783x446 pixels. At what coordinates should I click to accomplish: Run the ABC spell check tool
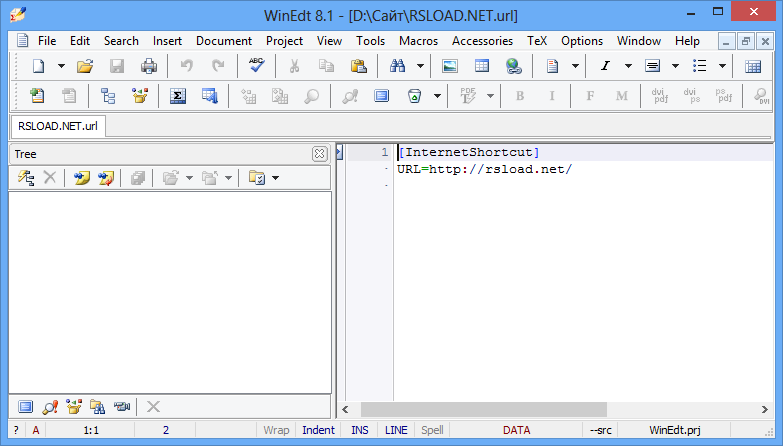pos(257,65)
